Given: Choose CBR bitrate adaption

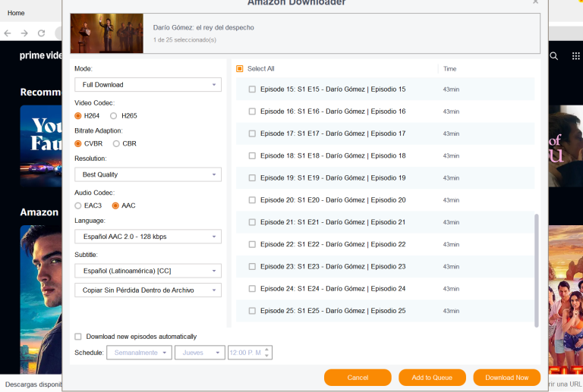Looking at the screenshot, I should 116,143.
